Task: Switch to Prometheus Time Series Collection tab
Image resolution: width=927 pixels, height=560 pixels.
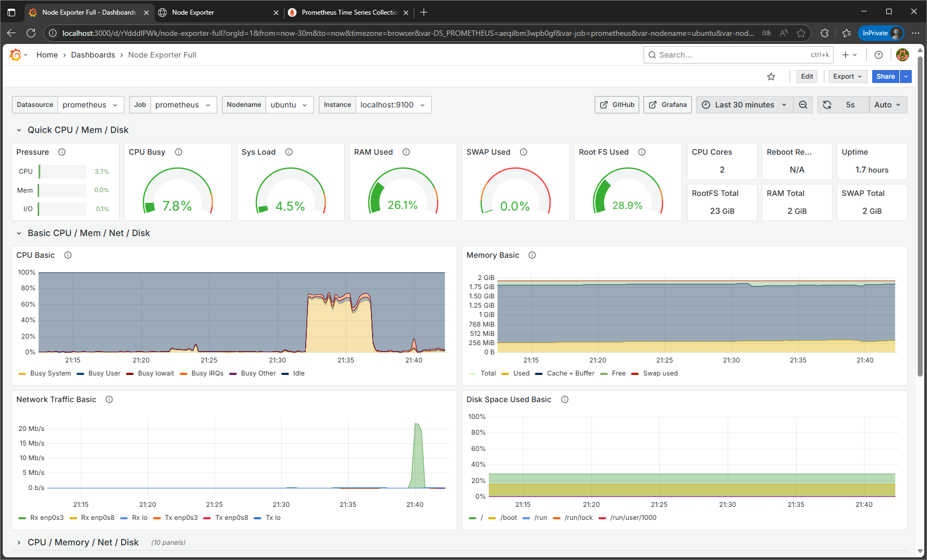Action: (348, 12)
